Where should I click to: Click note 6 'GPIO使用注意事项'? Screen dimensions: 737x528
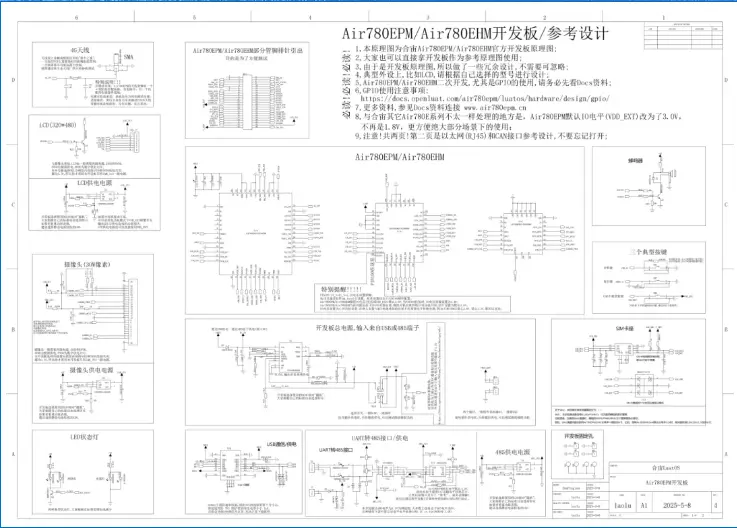tap(392, 90)
